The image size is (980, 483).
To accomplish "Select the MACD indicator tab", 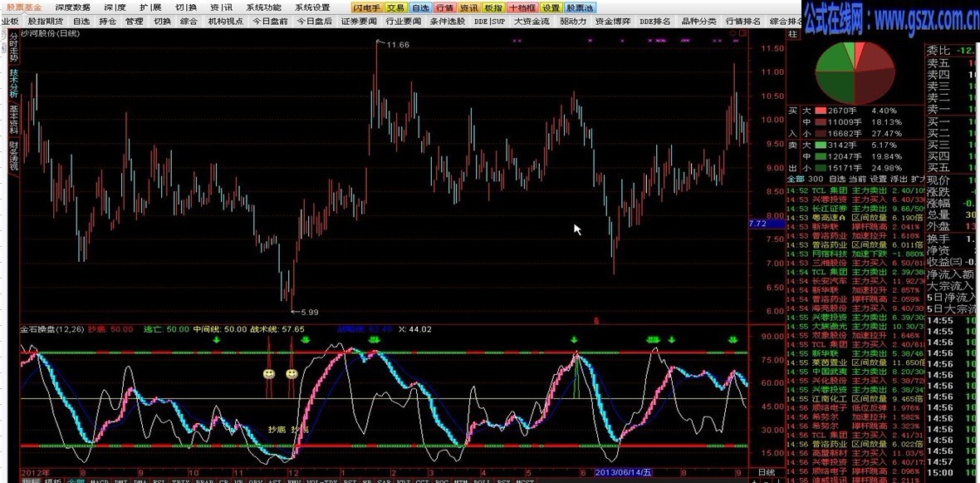I will [x=99, y=479].
